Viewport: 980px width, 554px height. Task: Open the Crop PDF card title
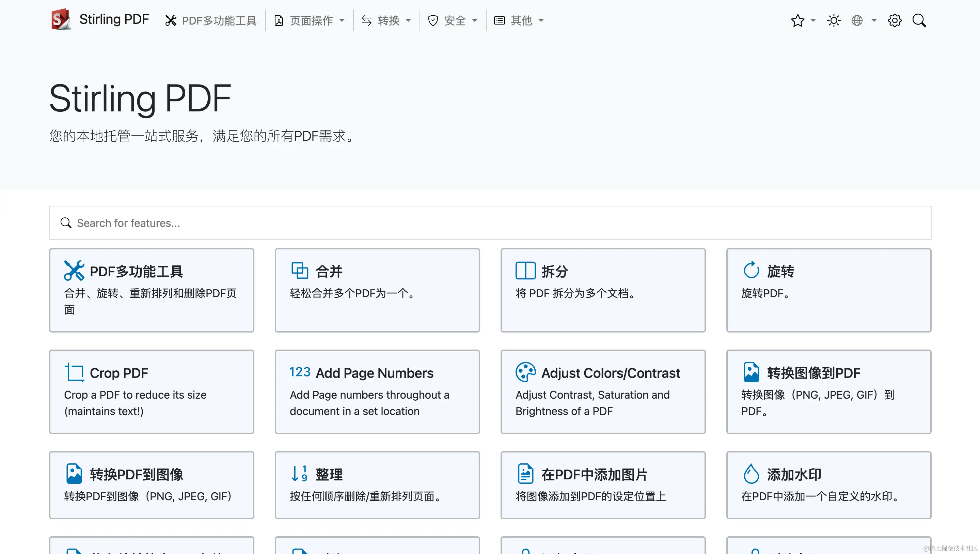pos(119,373)
